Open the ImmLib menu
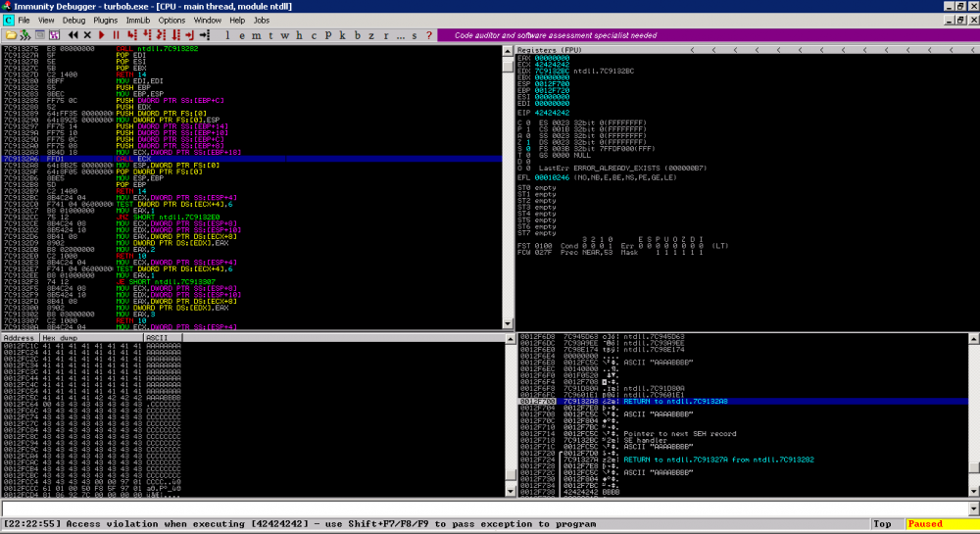Screen dimensions: 980x534 click(x=137, y=20)
